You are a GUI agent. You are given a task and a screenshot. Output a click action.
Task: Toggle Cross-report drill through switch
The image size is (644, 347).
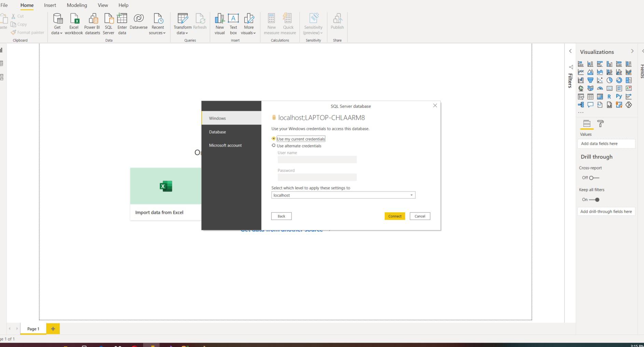594,178
